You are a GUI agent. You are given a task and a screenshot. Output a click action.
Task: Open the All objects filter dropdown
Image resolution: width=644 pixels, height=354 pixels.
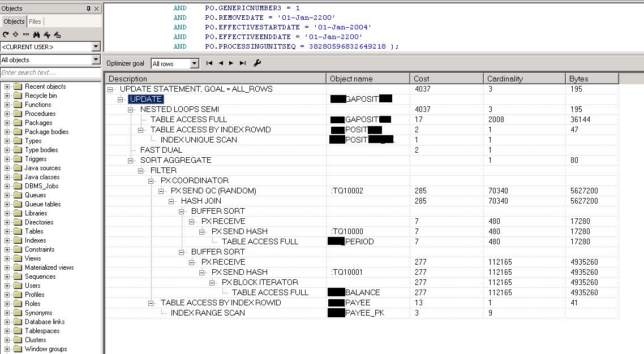[96, 60]
